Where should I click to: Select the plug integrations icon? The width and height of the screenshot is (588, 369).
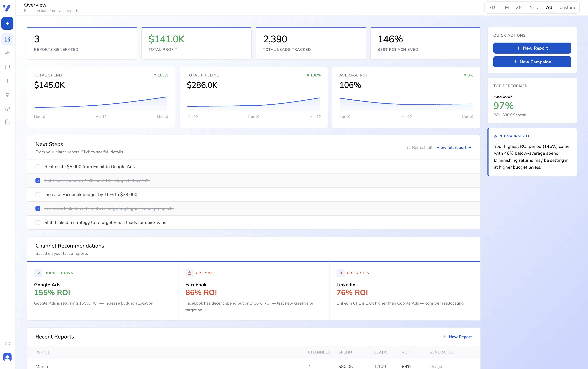tap(7, 94)
